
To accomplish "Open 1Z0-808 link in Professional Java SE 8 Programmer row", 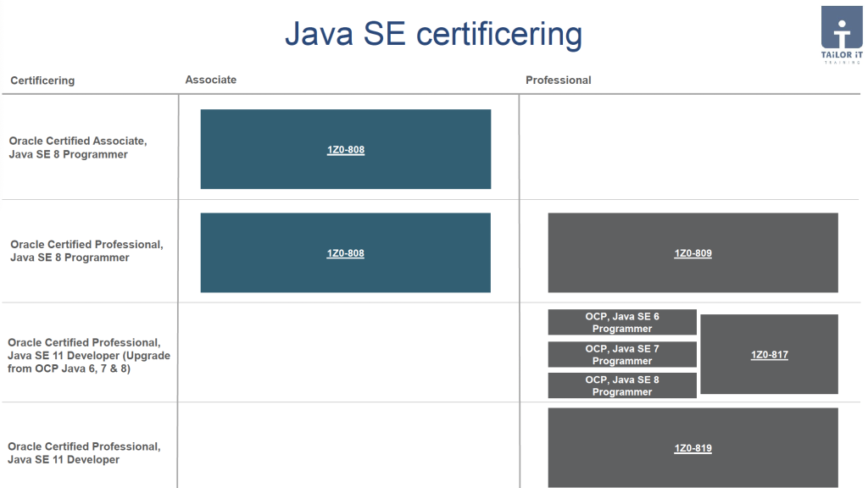I will click(346, 252).
